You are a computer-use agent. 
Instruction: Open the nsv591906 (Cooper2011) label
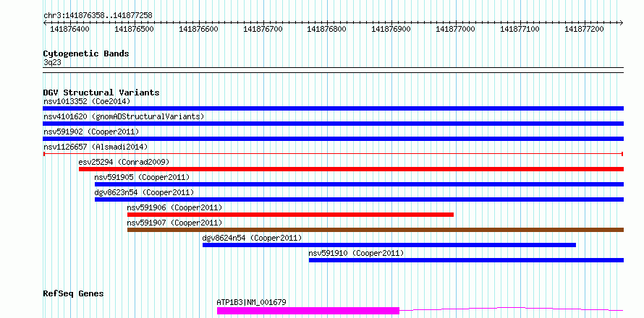coord(174,207)
